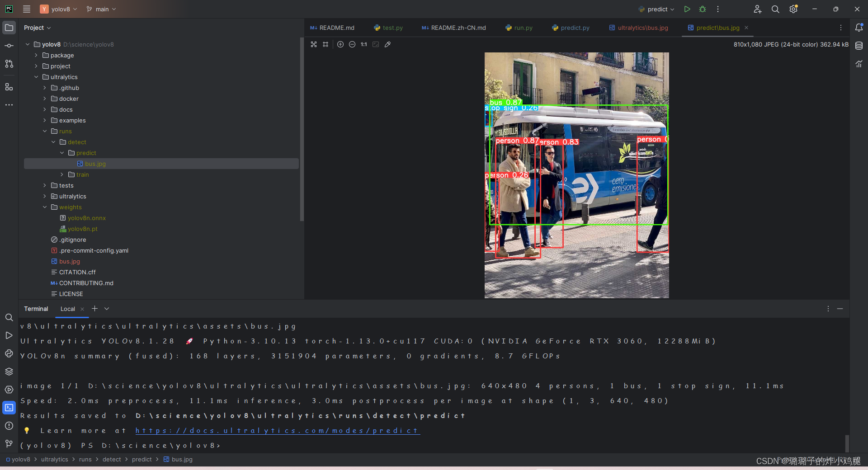Zoom out of the image preview

(x=352, y=44)
